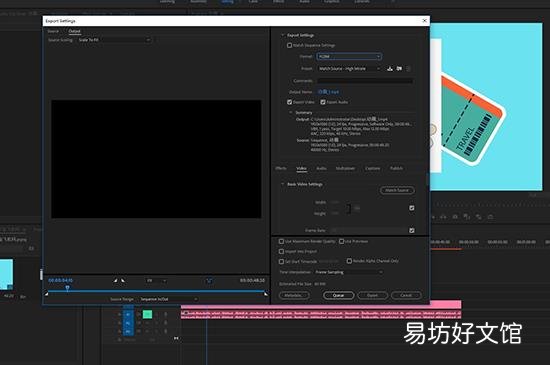The height and width of the screenshot is (365, 550).
Task: Switch to the Output tab
Action: (x=74, y=31)
